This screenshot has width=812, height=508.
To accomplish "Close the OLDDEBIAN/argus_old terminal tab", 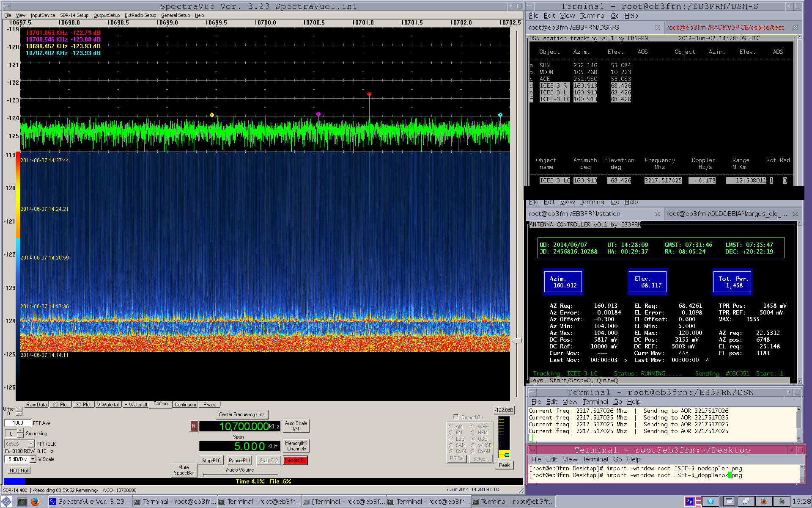I will point(796,214).
